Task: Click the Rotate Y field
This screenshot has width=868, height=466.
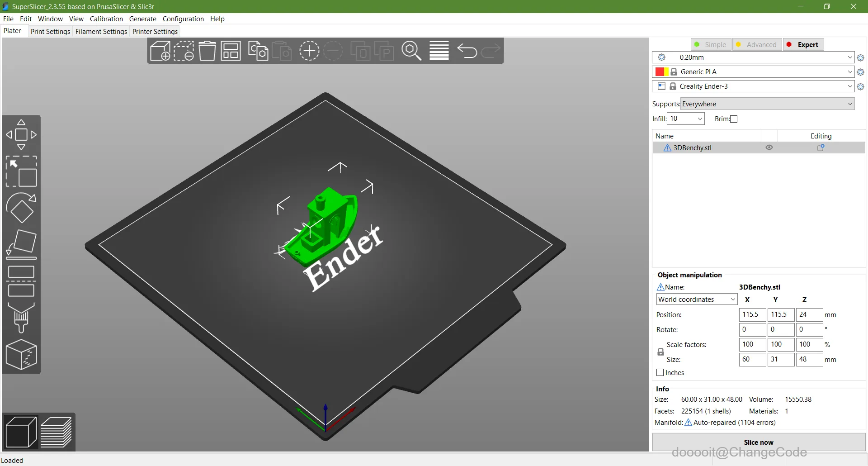Action: 781,329
